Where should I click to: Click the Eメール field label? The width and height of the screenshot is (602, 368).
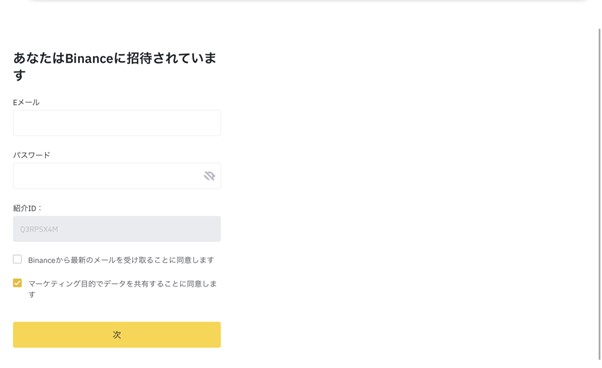26,102
